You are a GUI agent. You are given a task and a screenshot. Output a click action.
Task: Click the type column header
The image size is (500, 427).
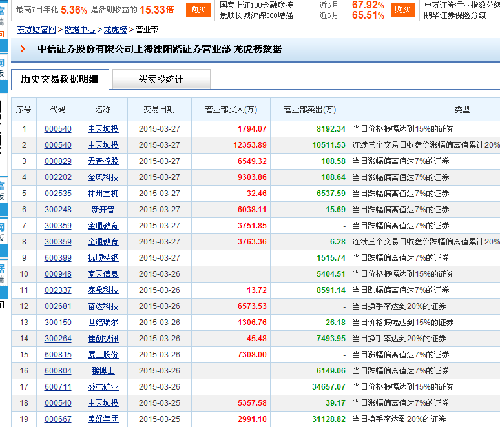(x=462, y=109)
